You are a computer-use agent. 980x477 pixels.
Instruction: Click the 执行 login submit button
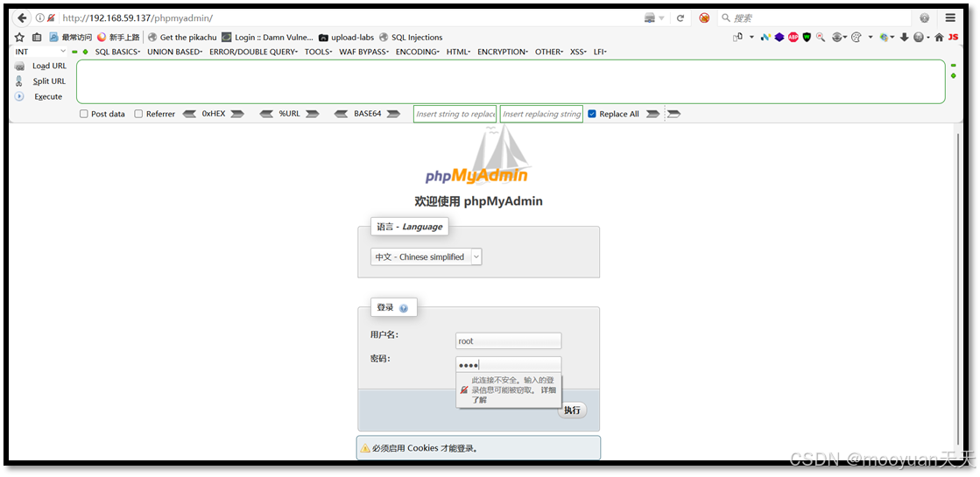(x=572, y=410)
